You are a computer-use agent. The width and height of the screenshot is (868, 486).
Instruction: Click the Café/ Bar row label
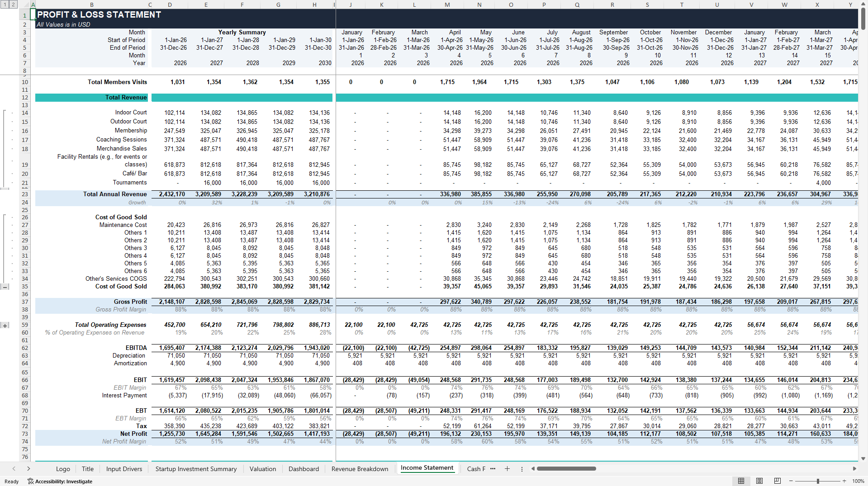click(x=135, y=174)
